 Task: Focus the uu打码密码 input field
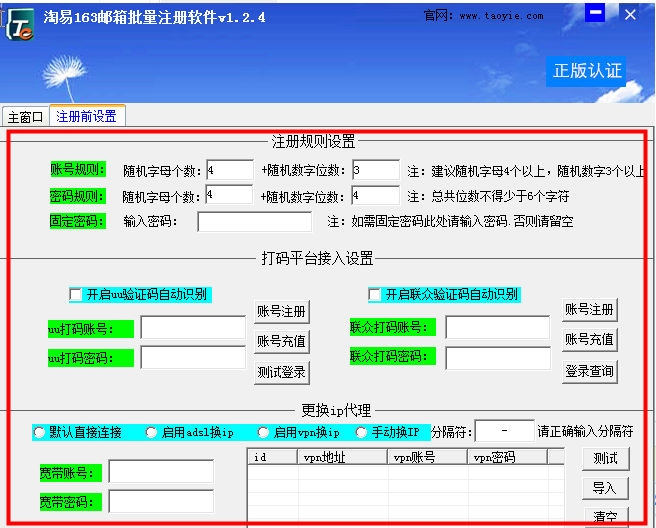(x=193, y=357)
